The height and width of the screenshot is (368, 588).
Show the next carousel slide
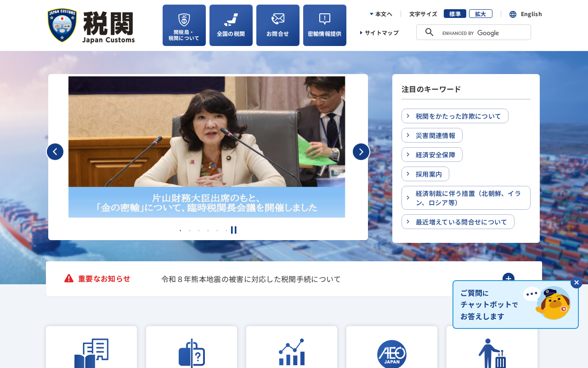coord(361,152)
